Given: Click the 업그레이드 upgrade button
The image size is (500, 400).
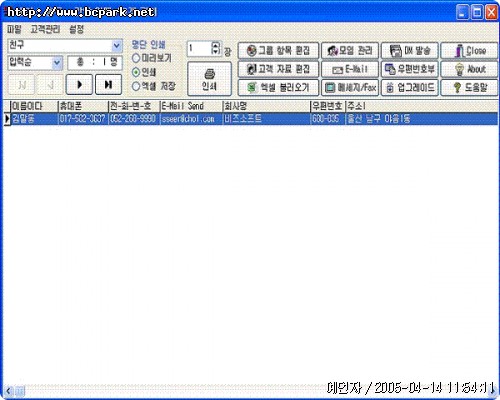Looking at the screenshot, I should pyautogui.click(x=409, y=88).
